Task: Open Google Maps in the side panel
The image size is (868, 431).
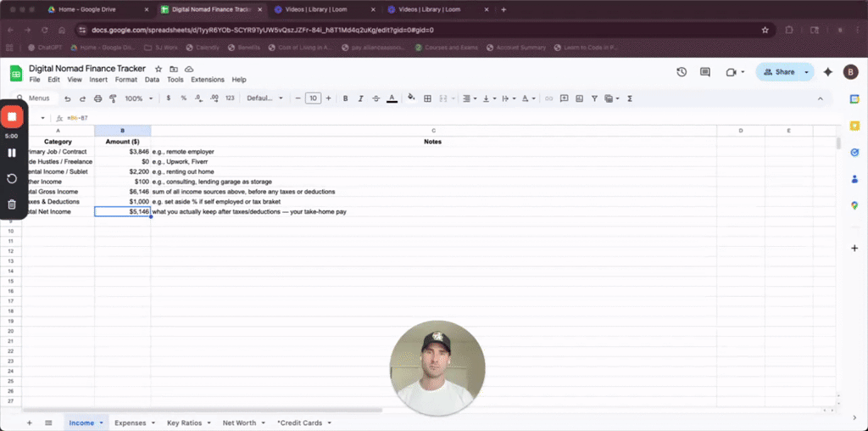Action: [x=854, y=205]
